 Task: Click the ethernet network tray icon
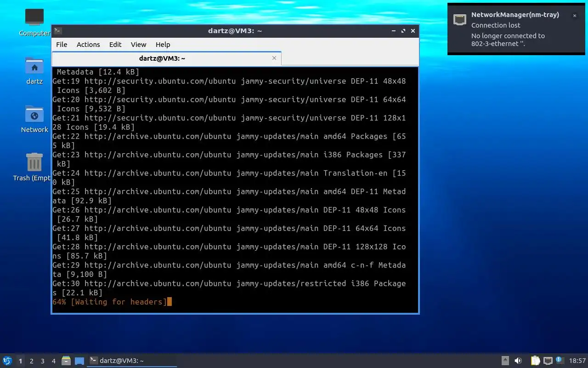pyautogui.click(x=548, y=361)
